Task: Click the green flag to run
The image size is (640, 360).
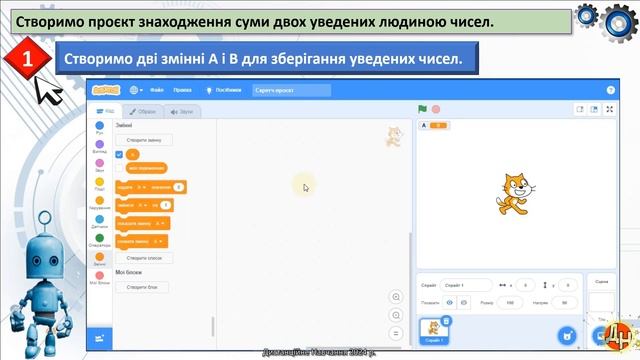Action: pos(422,109)
